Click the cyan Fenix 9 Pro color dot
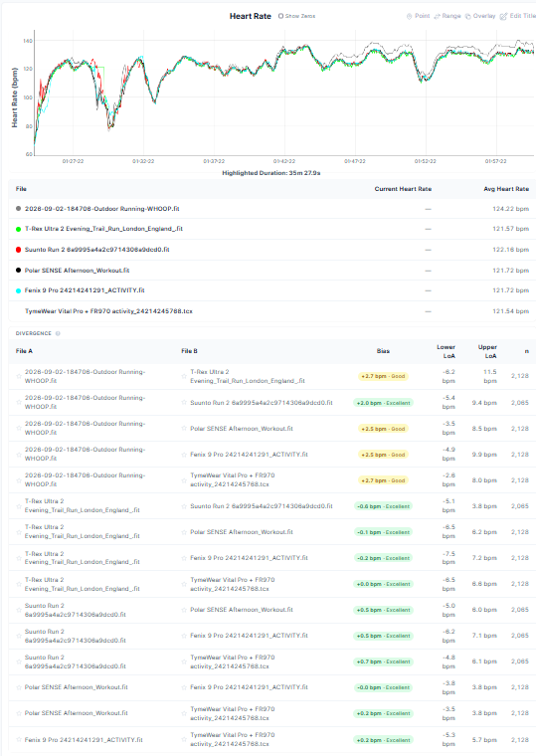This screenshot has height=756, width=536. pos(18,290)
